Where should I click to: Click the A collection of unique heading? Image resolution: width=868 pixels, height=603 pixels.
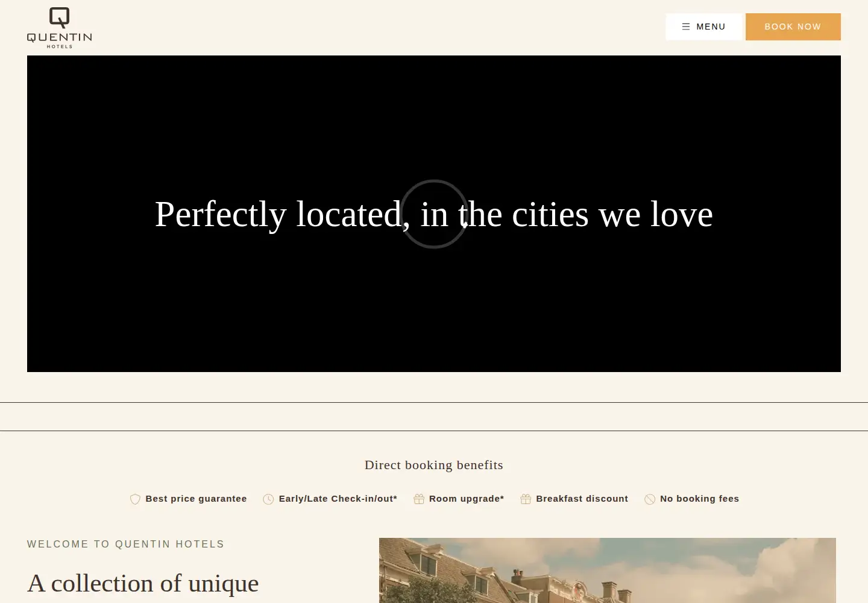(x=143, y=584)
